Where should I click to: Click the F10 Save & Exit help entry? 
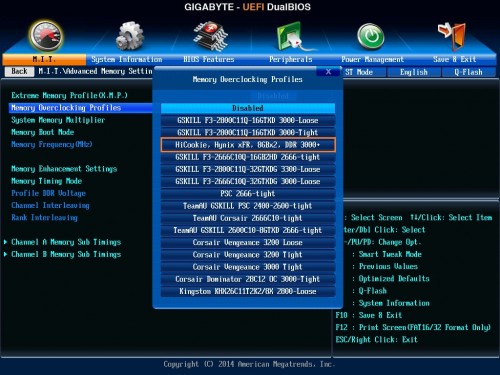coord(369,315)
